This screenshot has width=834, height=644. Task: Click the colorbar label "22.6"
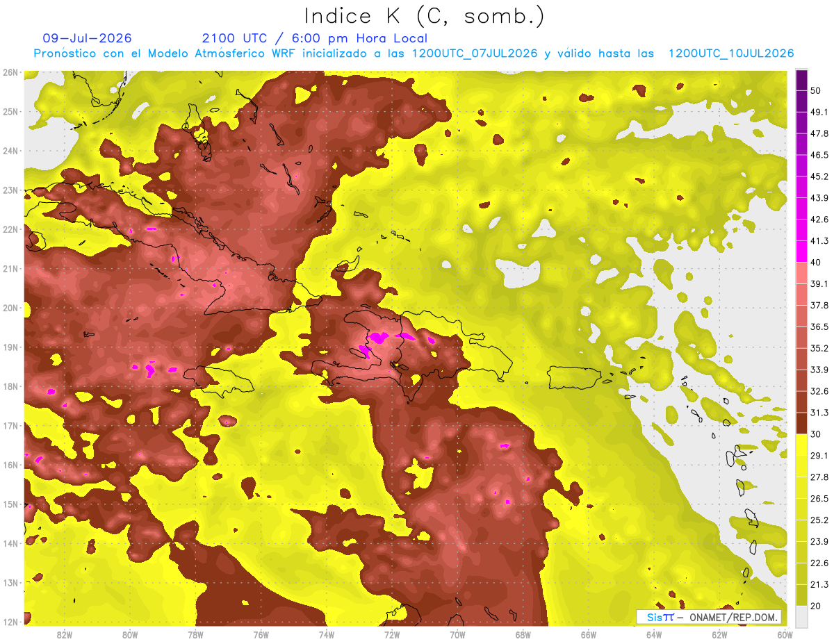click(819, 563)
